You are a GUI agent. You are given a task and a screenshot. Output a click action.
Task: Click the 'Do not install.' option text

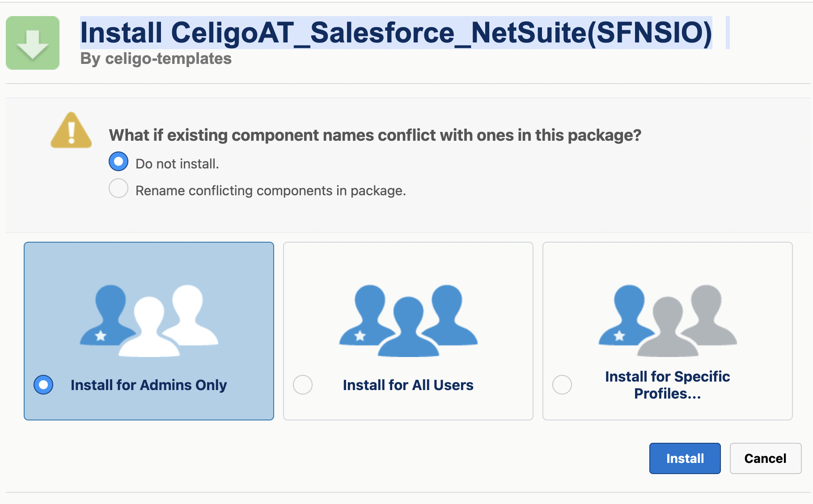tap(178, 164)
